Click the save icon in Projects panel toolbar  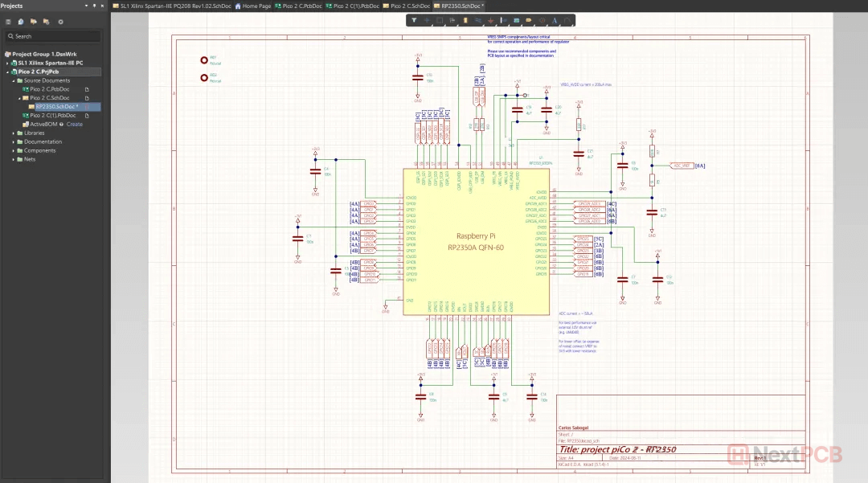tap(9, 22)
